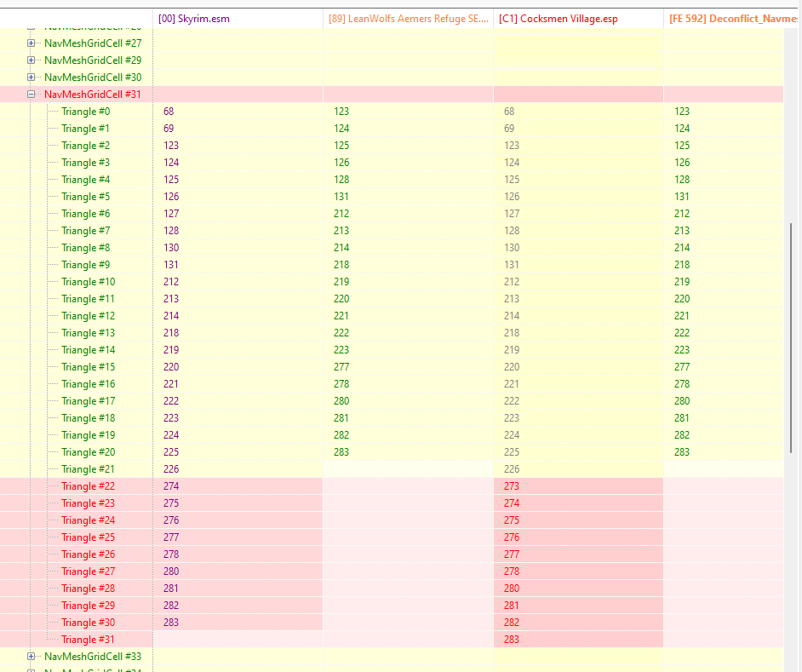This screenshot has height=672, width=802.
Task: Select Triangle #14 row
Action: click(x=392, y=350)
